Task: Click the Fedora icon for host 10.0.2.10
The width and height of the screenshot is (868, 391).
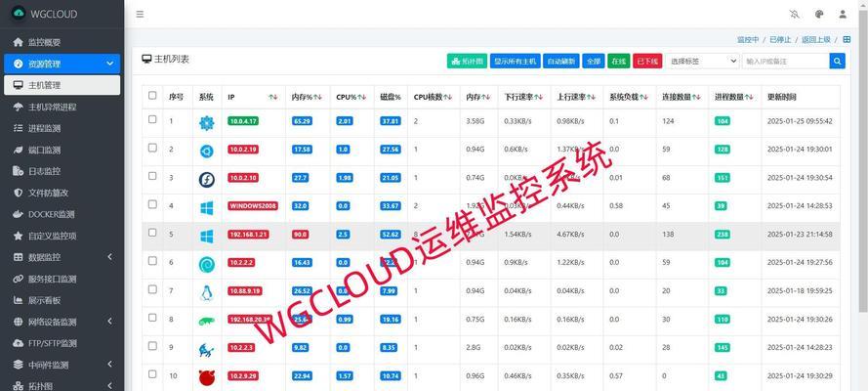Action: click(x=206, y=180)
